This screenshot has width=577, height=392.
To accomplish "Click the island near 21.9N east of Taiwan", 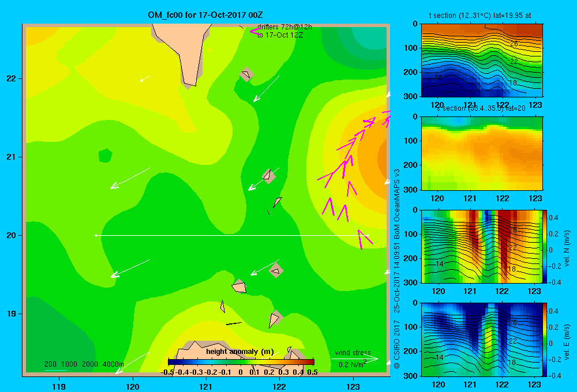I will coord(246,74).
